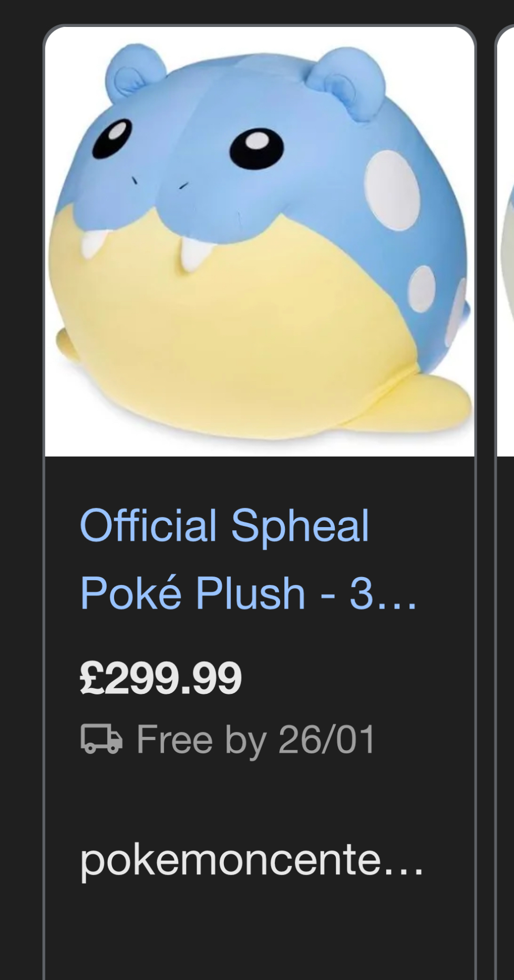Select the £299.99 price text
The image size is (514, 980).
161,678
